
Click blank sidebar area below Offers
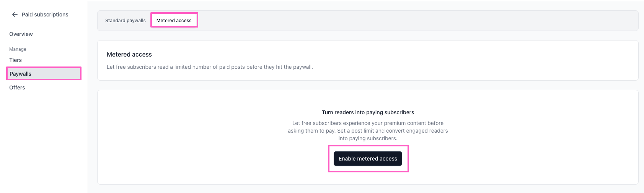[44, 141]
